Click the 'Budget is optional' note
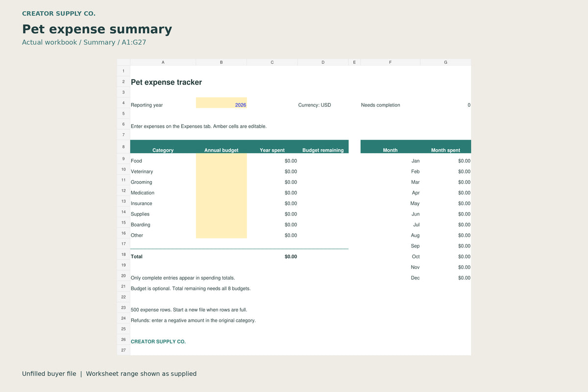Screen dimensions: 588x392 (x=191, y=288)
